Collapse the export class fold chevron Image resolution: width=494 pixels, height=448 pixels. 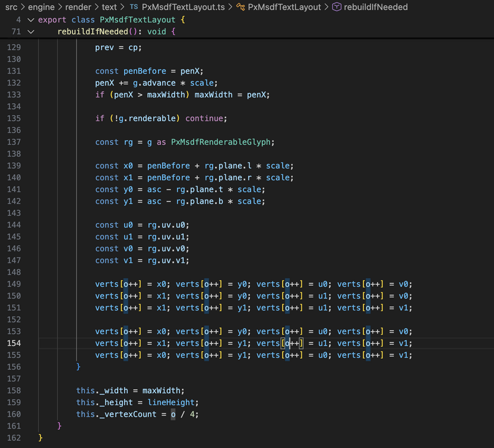click(x=31, y=19)
